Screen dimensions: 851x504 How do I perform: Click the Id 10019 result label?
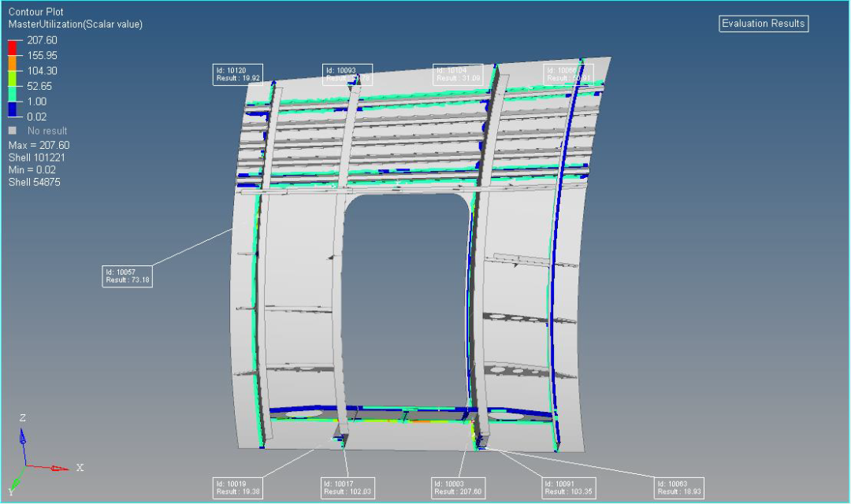(238, 487)
